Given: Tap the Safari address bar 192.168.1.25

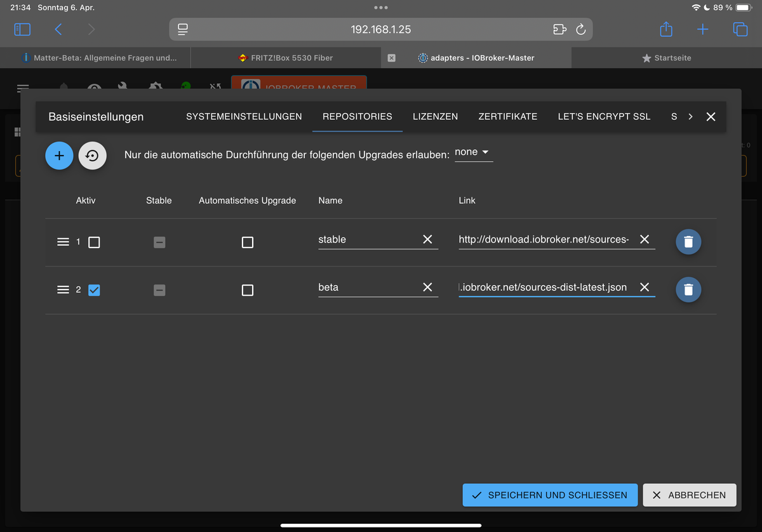Looking at the screenshot, I should 381,30.
